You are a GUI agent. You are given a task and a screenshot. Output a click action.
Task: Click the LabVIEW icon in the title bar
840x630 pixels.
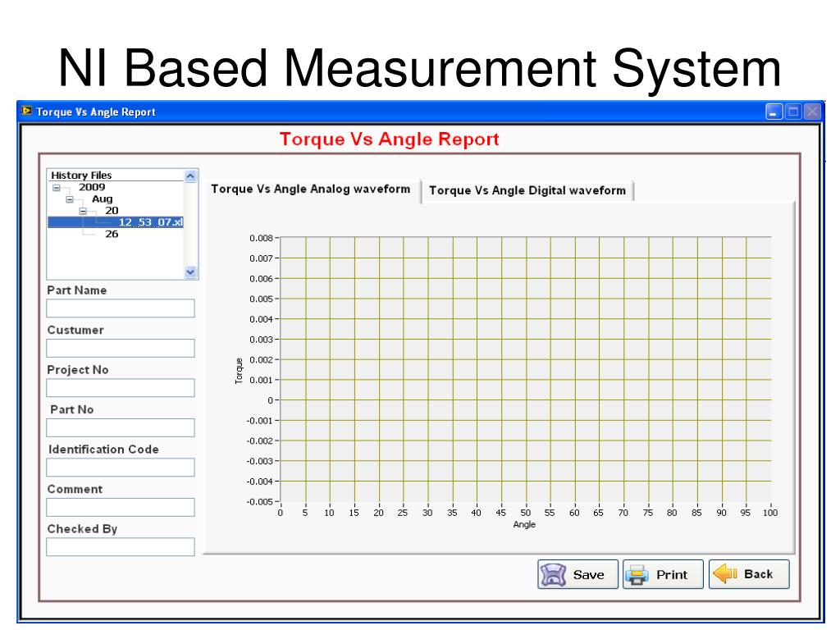coord(26,111)
